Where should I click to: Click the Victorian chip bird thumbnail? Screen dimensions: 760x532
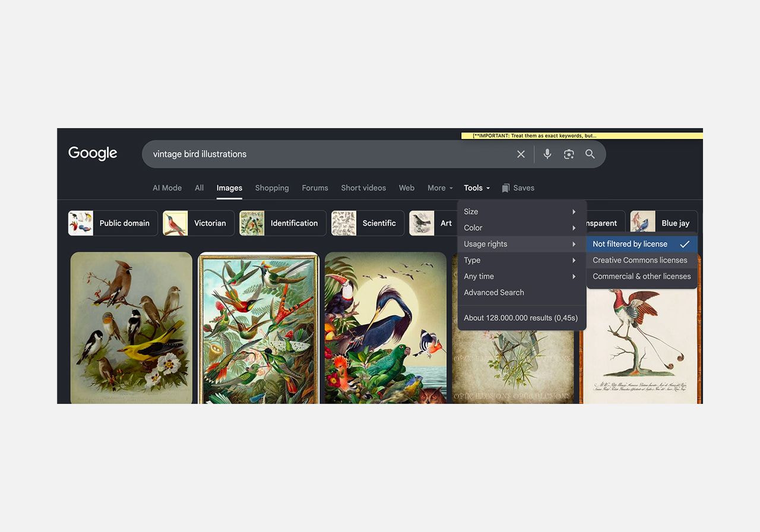point(175,223)
